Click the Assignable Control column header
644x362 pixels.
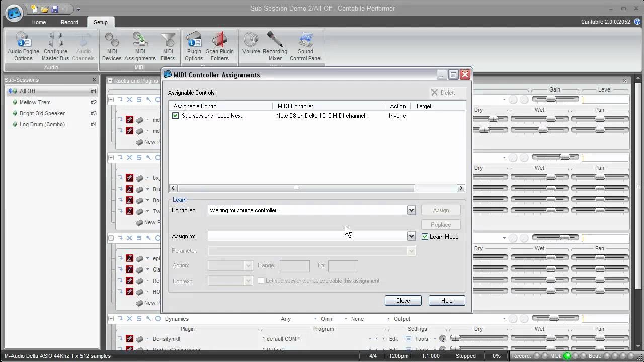pos(220,106)
